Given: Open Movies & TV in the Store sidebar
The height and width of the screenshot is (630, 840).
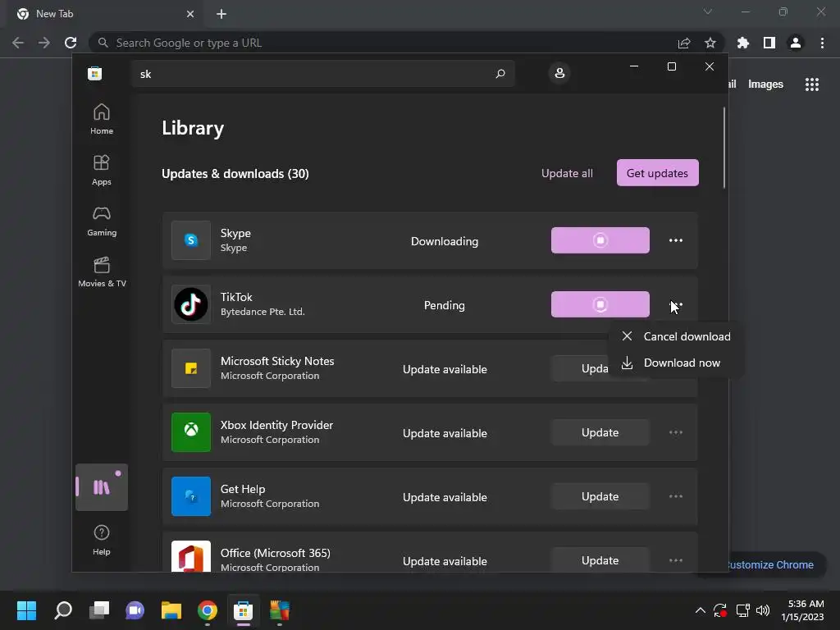Looking at the screenshot, I should pyautogui.click(x=101, y=272).
